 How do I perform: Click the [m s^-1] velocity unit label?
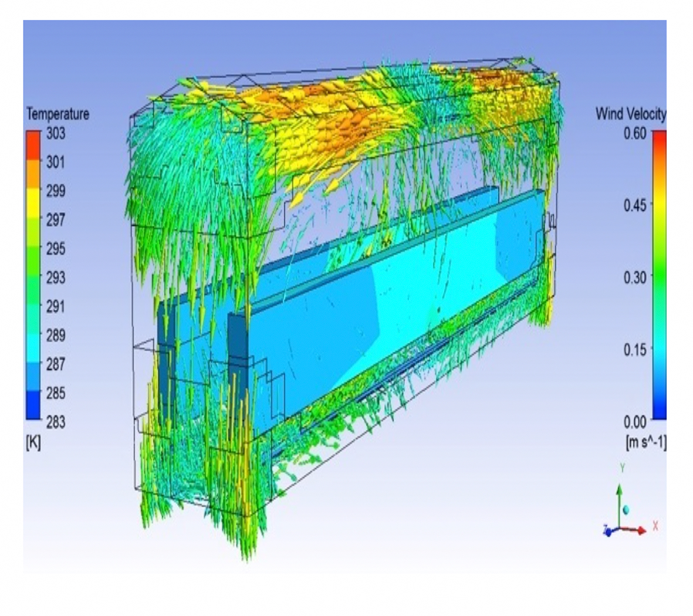pyautogui.click(x=646, y=442)
